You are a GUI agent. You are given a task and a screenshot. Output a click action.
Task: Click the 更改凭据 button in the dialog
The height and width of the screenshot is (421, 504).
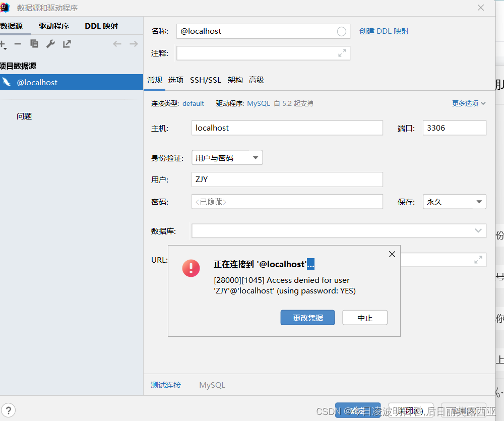point(307,317)
